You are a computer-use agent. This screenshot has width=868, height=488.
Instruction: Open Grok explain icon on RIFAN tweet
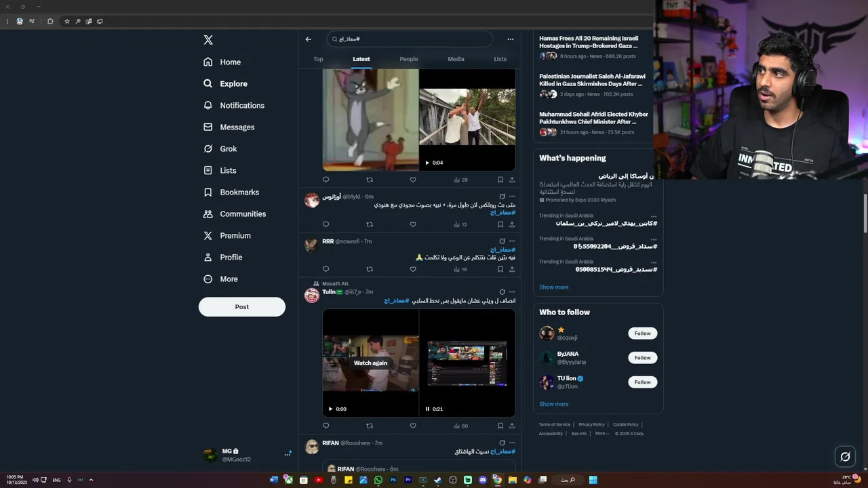coord(502,443)
